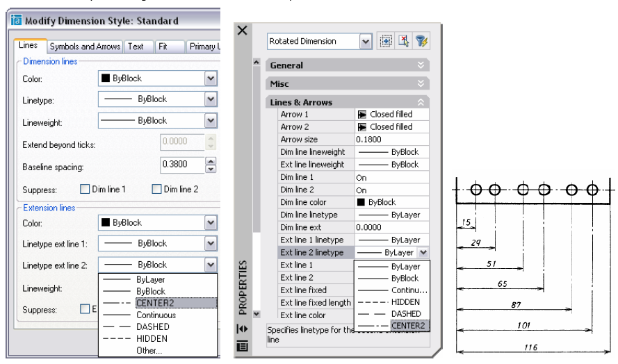Screen dimensions: 618x364
Task: Click the Dim line linetype ByLayer value
Action: coord(392,215)
